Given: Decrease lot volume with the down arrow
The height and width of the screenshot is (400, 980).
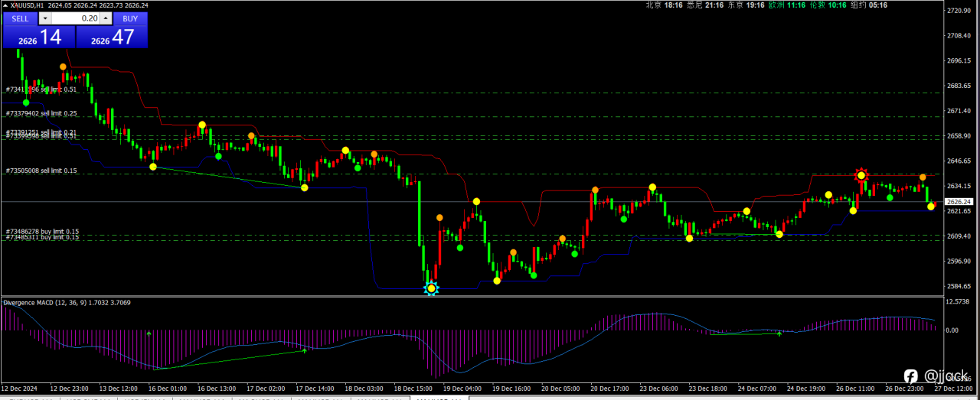Looking at the screenshot, I should tap(44, 18).
